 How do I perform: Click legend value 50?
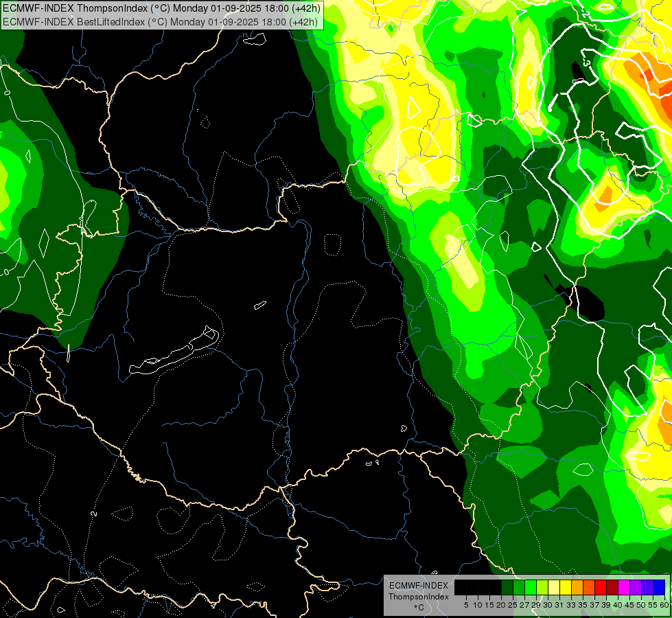pyautogui.click(x=642, y=605)
